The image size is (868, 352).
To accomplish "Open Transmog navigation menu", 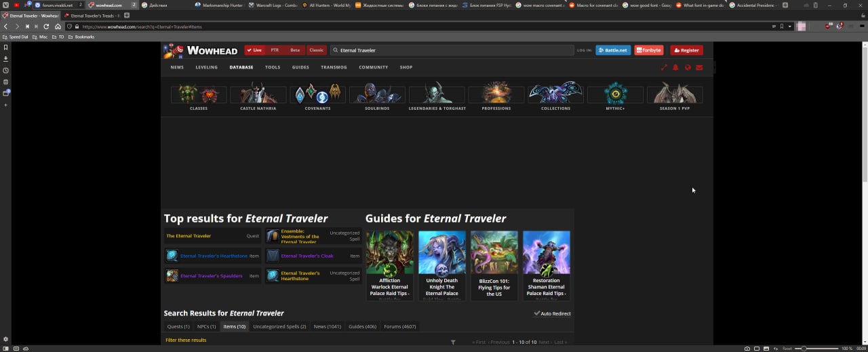I will point(334,67).
